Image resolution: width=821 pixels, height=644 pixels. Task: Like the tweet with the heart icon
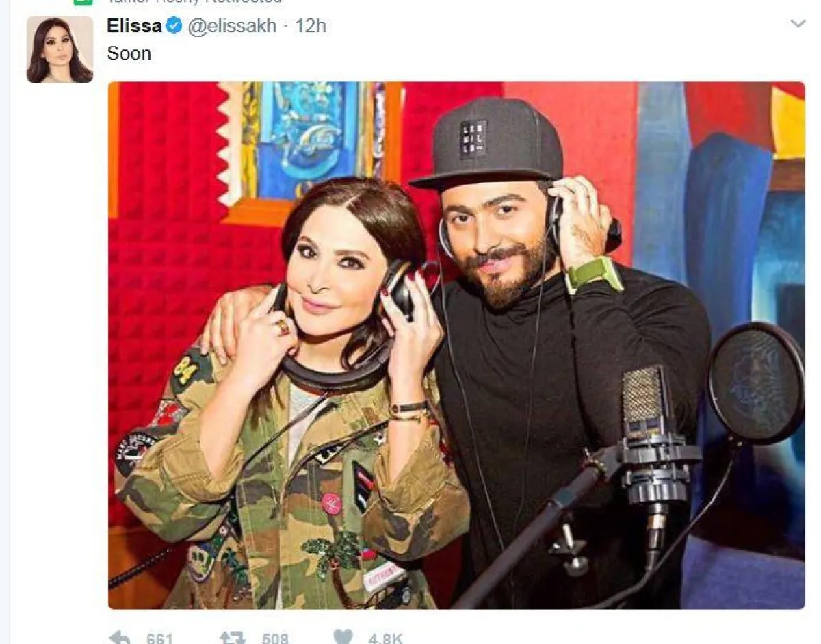[x=343, y=638]
